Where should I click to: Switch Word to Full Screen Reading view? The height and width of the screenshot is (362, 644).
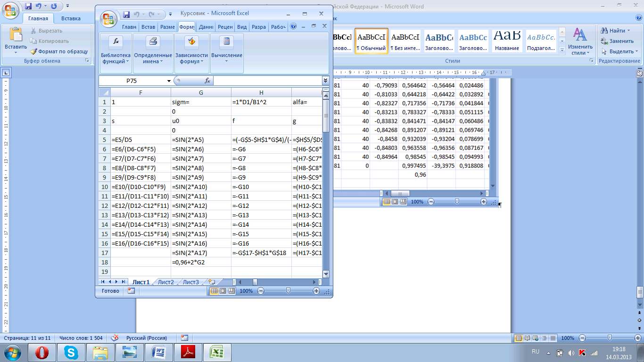click(x=528, y=338)
